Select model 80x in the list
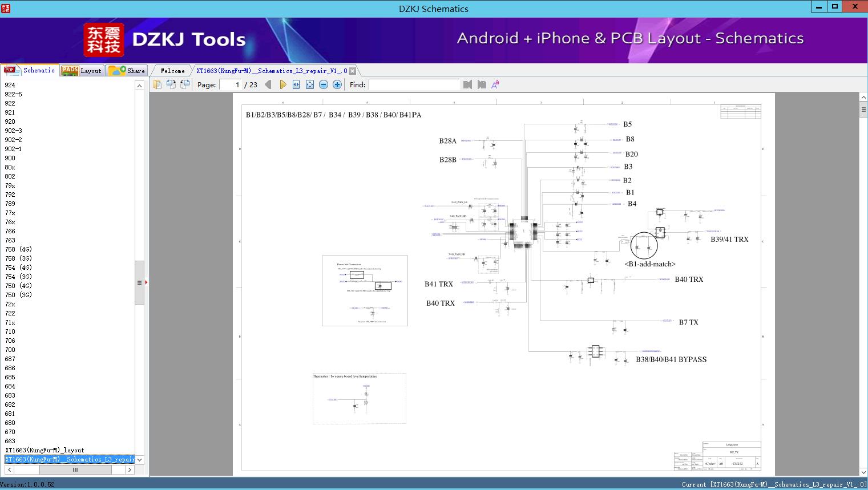Viewport: 868px width, 490px height. [x=10, y=167]
